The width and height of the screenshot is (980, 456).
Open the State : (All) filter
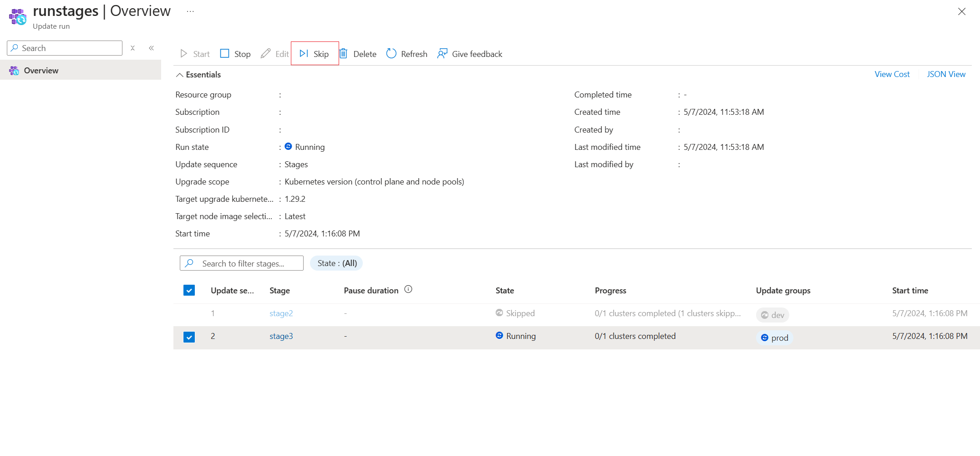[336, 263]
